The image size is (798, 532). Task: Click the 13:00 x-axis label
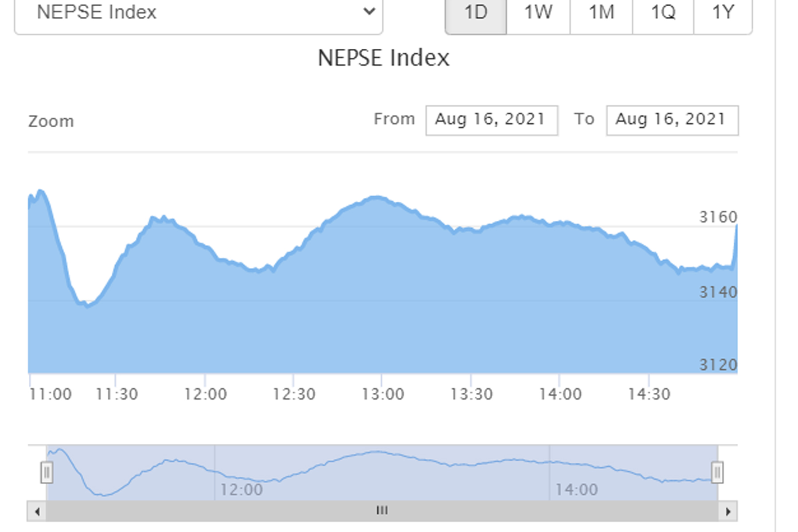pyautogui.click(x=383, y=394)
